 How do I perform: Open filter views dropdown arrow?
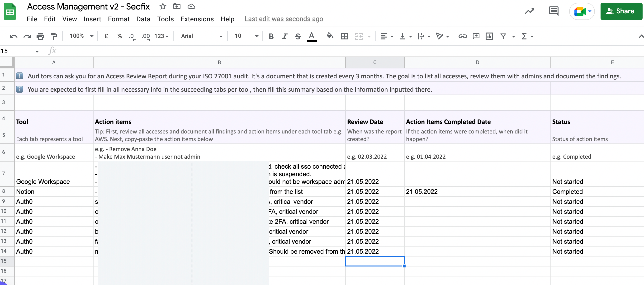(513, 37)
